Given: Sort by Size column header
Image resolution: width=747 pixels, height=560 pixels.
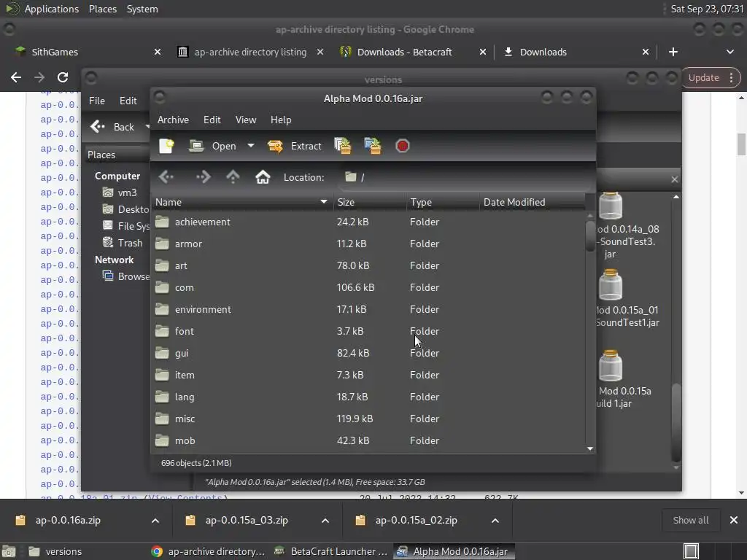Looking at the screenshot, I should [x=369, y=203].
